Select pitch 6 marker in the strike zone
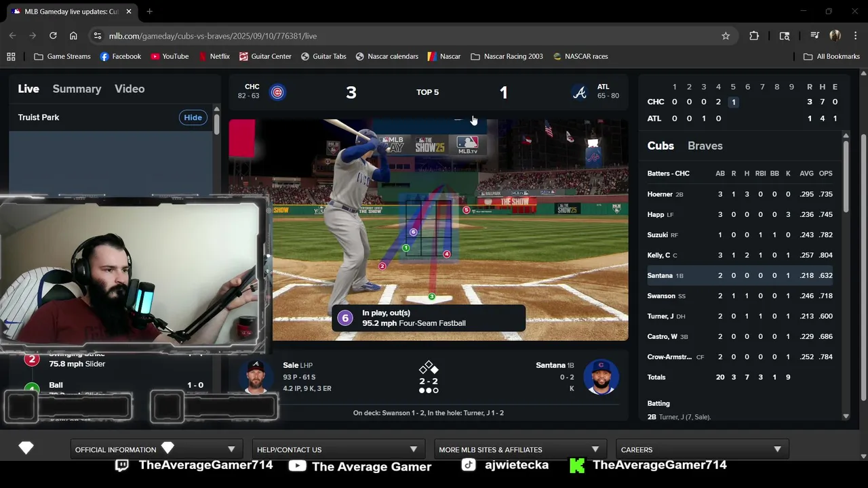The image size is (868, 488). [x=413, y=232]
